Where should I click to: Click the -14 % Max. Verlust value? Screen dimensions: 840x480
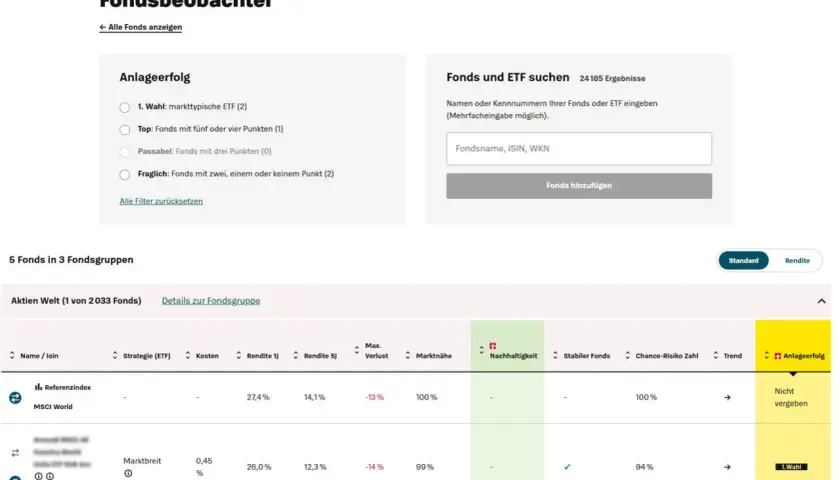click(x=374, y=467)
